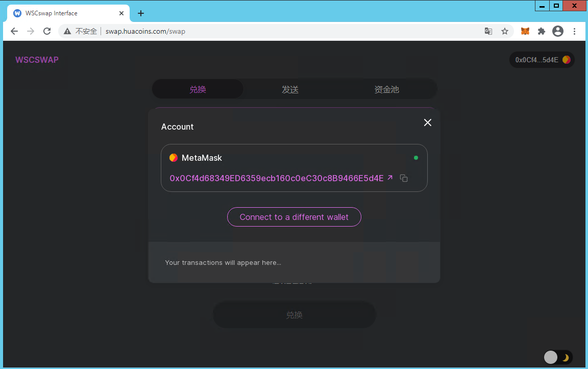The height and width of the screenshot is (369, 588).
Task: Open the Google Translate icon
Action: [x=488, y=31]
